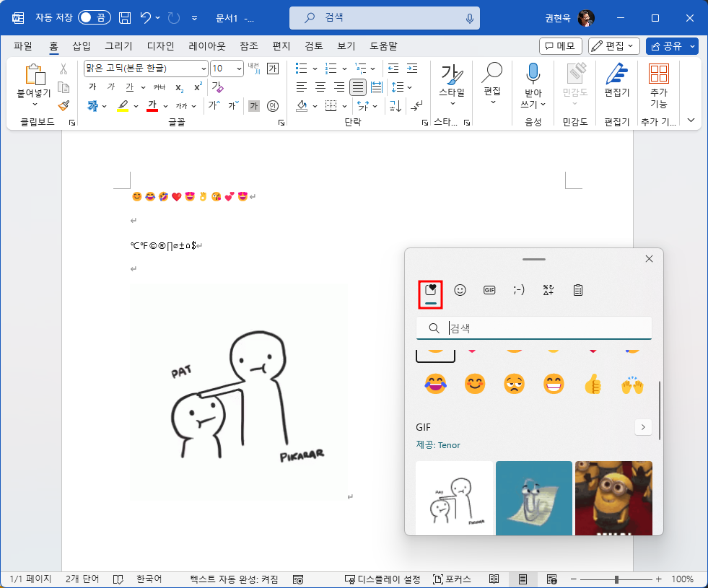Expand GIF section with arrow button

[643, 427]
